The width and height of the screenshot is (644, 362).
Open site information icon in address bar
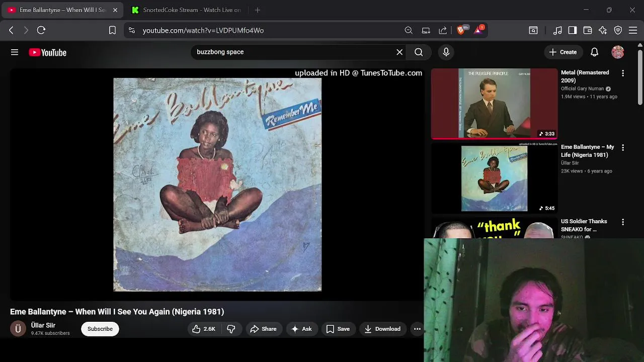pyautogui.click(x=132, y=30)
